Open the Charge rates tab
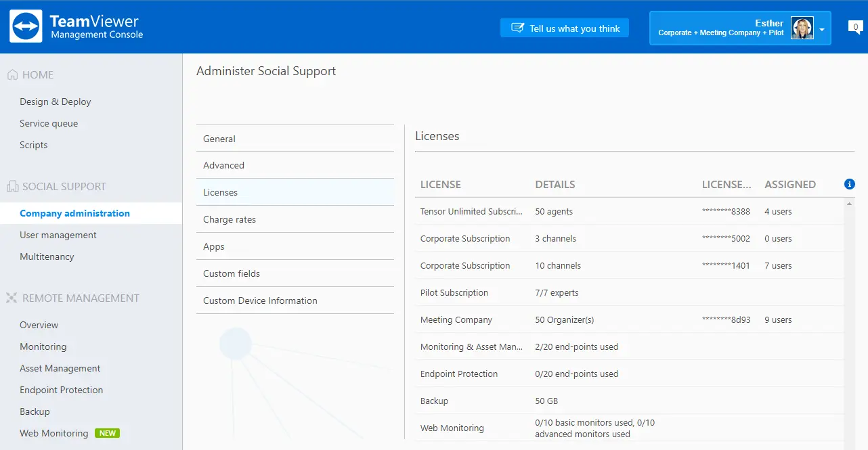868x450 pixels. [x=295, y=219]
